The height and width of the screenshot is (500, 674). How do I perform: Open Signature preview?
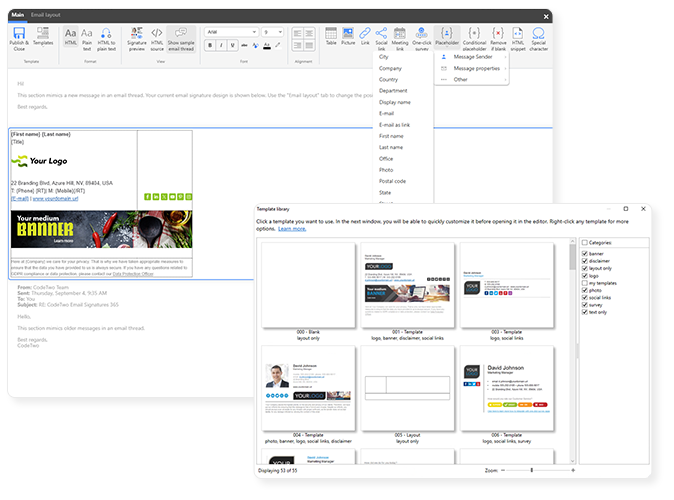(x=137, y=39)
